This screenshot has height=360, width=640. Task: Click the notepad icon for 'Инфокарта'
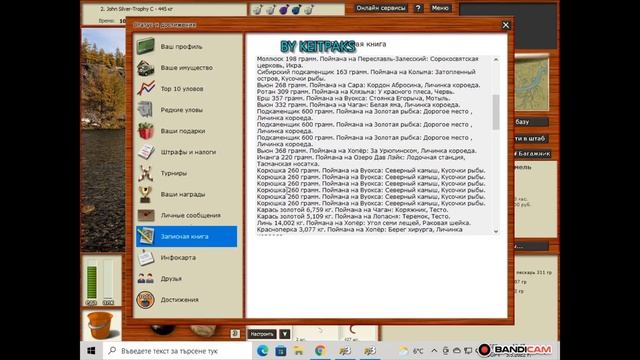click(x=145, y=258)
